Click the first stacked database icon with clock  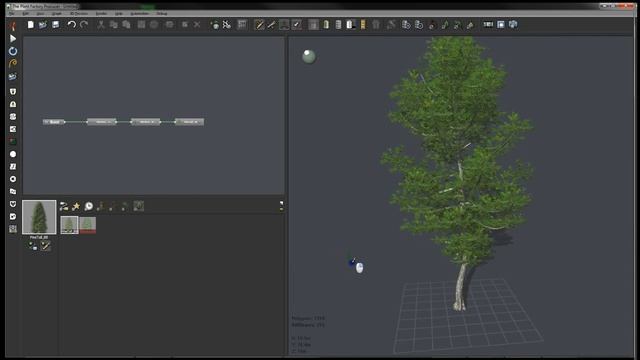pyautogui.click(x=406, y=25)
